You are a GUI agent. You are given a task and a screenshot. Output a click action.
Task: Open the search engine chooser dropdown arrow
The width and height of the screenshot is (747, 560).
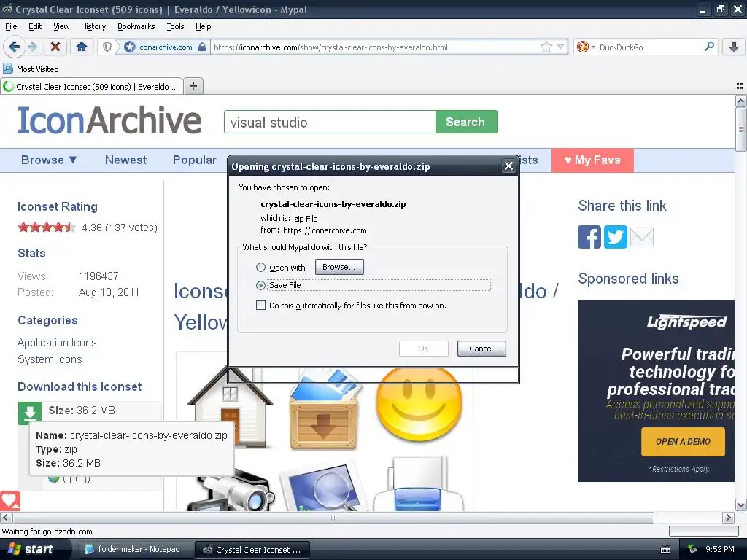[x=593, y=47]
